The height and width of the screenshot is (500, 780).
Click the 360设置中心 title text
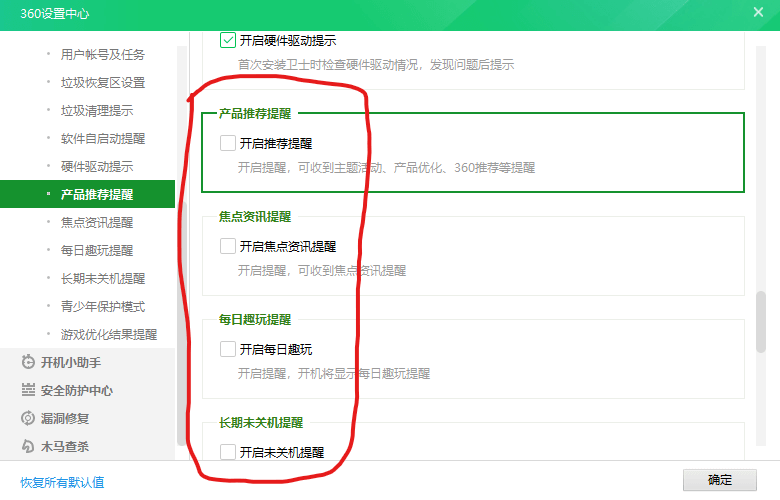[x=54, y=13]
